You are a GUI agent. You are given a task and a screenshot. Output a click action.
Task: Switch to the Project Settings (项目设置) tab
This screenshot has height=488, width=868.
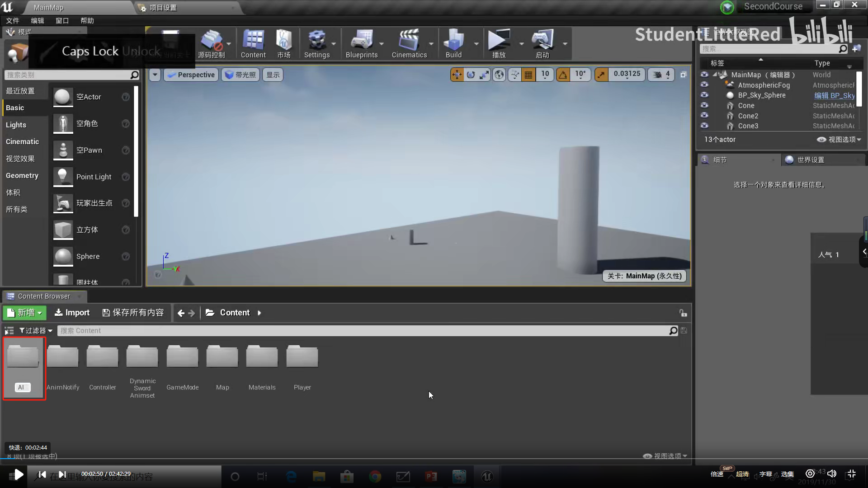(x=163, y=8)
